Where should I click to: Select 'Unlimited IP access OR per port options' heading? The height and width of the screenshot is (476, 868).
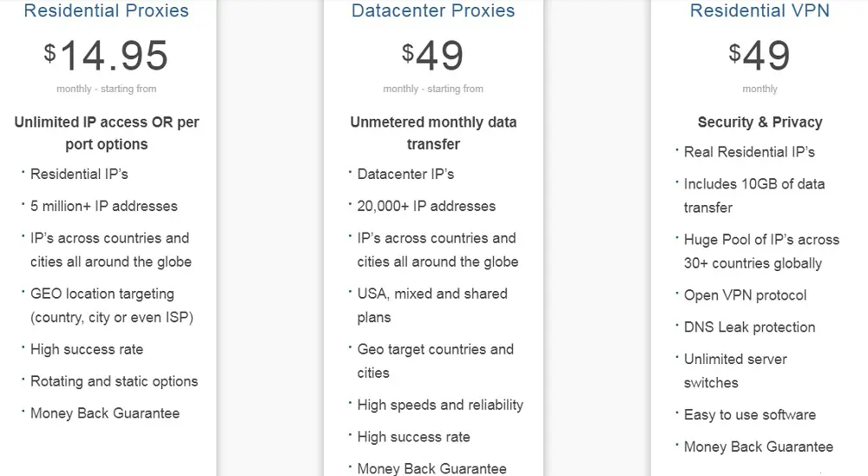point(107,133)
